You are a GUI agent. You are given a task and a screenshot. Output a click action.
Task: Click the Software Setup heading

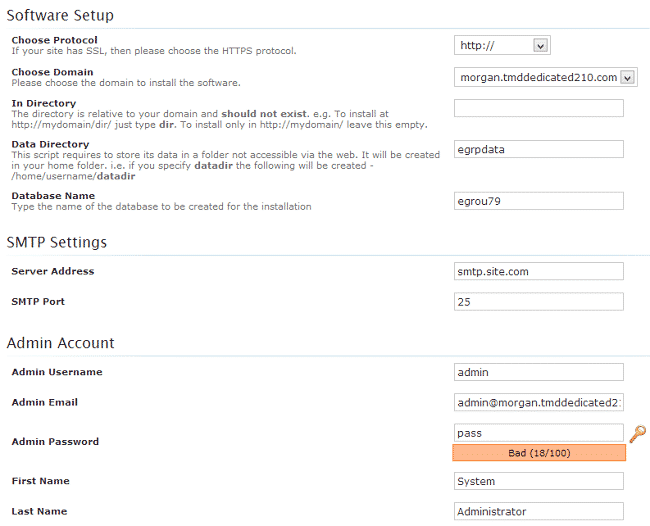[x=60, y=15]
